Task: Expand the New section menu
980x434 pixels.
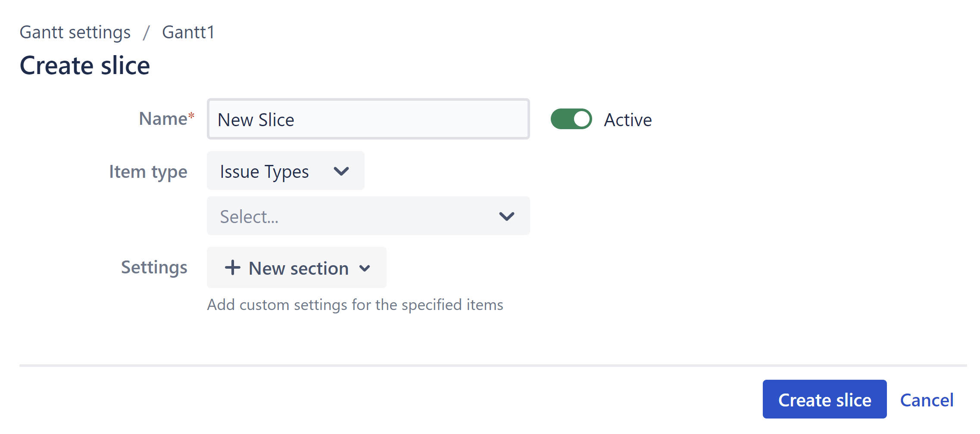Action: pyautogui.click(x=296, y=268)
